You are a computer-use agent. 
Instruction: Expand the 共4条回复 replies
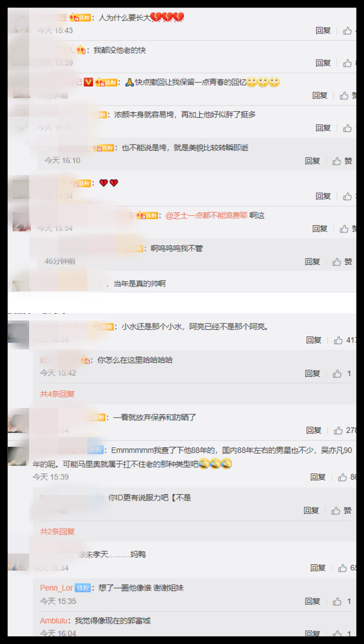(x=57, y=394)
